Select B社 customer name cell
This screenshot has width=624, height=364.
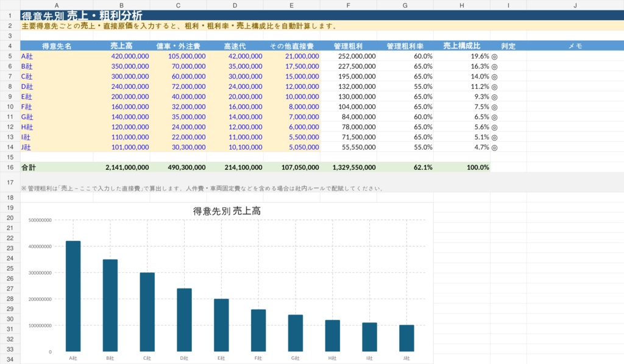click(x=57, y=66)
